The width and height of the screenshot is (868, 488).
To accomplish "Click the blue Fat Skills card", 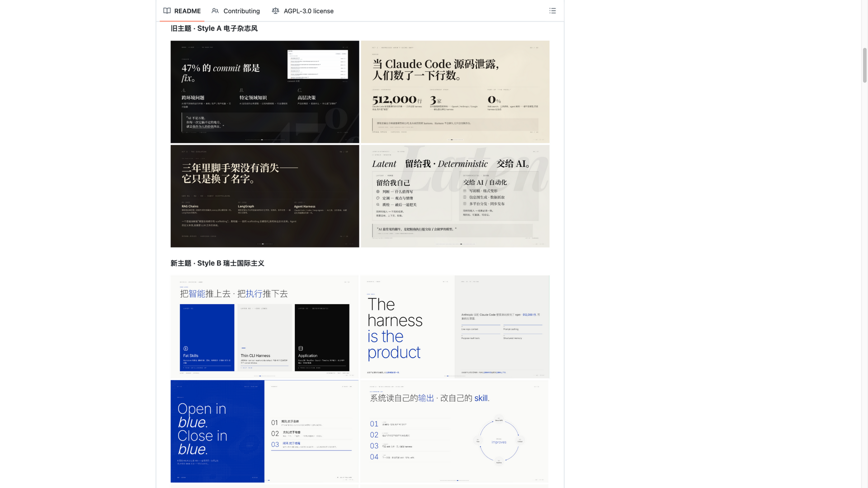I will pos(207,338).
